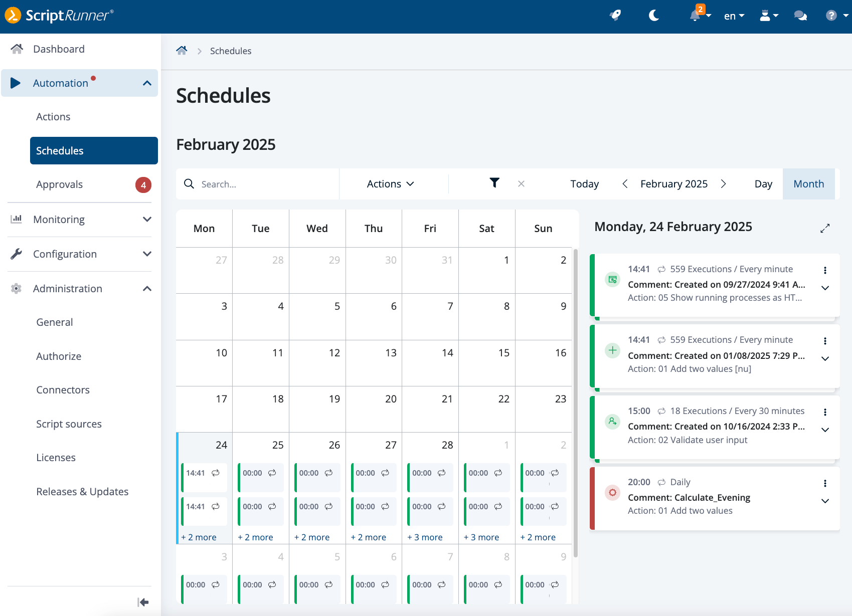Screen dimensions: 852x616
Task: Toggle dark mode moon icon
Action: point(654,16)
